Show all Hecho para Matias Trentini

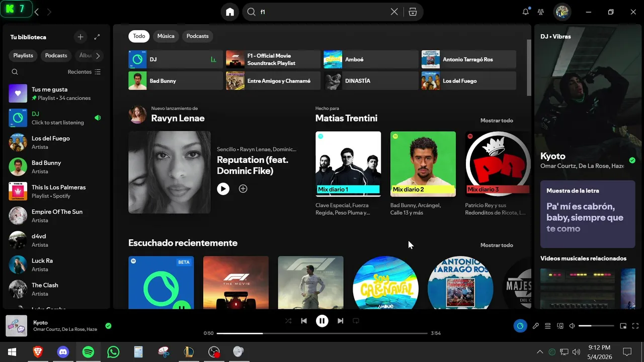click(x=497, y=121)
